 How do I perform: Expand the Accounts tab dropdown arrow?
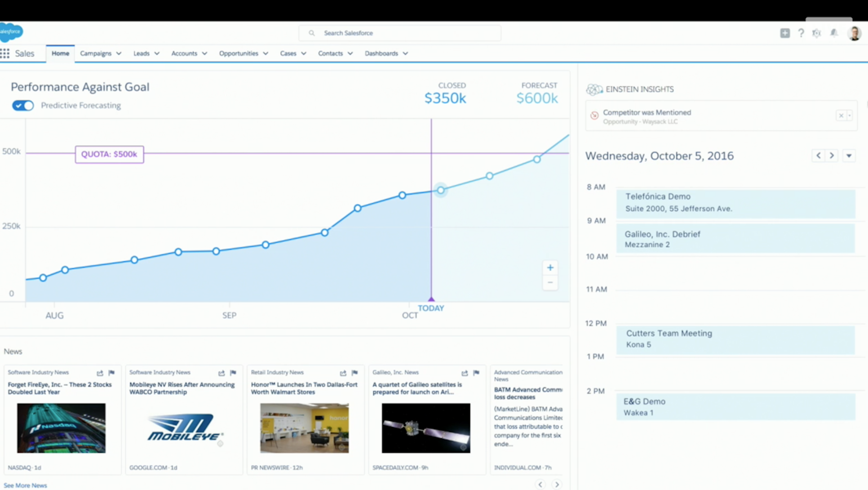204,53
